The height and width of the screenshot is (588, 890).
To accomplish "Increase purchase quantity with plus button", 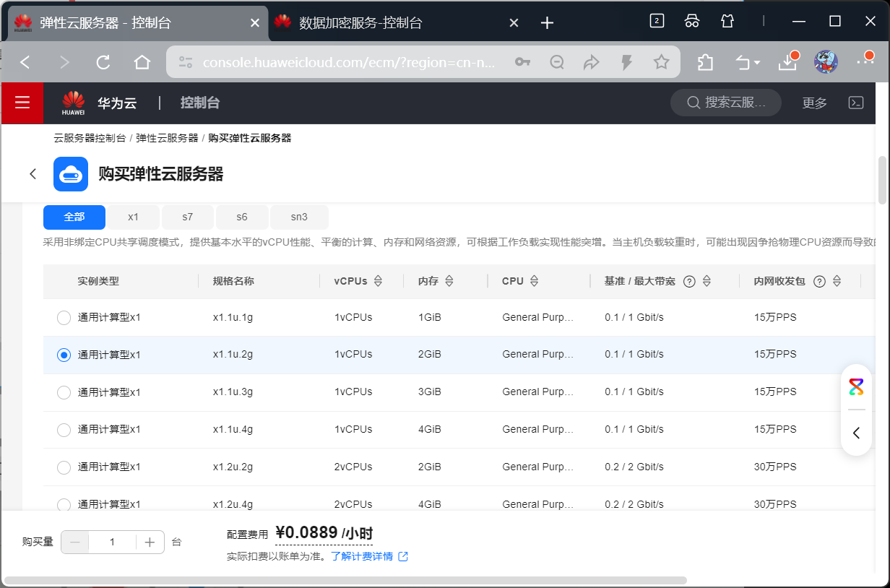I will point(150,542).
